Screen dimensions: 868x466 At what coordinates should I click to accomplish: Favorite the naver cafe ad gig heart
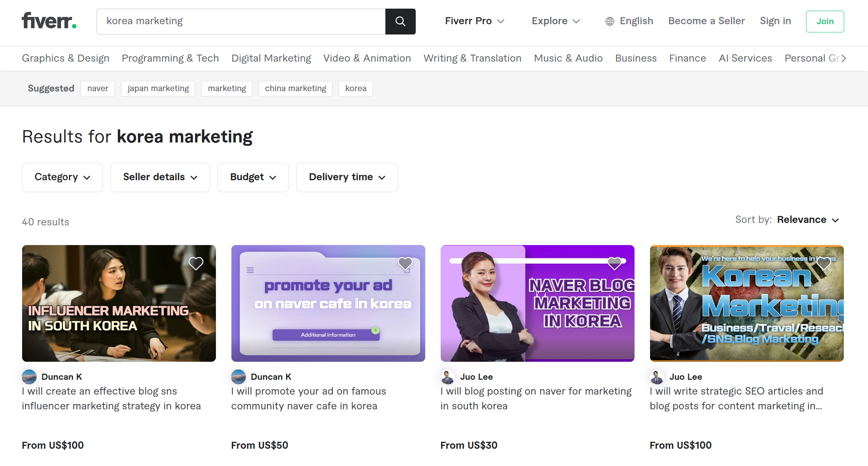tap(405, 263)
